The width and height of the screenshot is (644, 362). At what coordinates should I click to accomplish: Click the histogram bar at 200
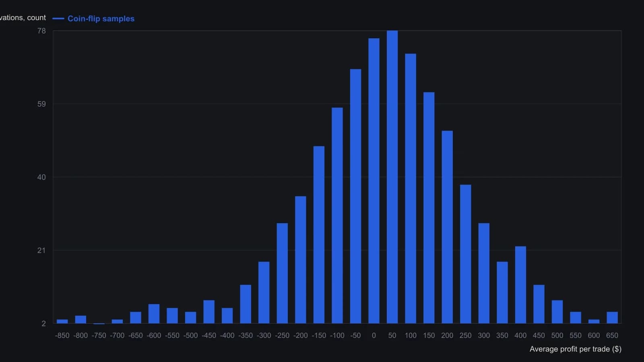447,227
